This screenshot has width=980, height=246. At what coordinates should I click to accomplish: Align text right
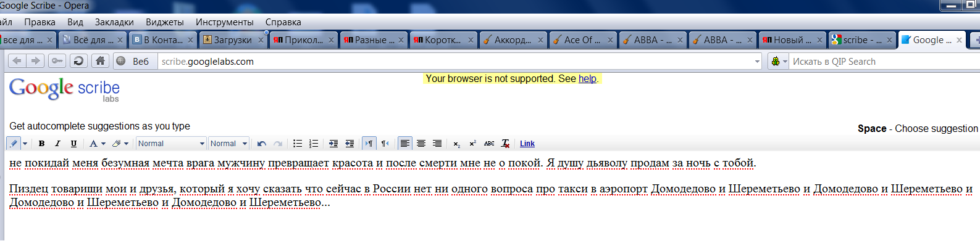437,143
